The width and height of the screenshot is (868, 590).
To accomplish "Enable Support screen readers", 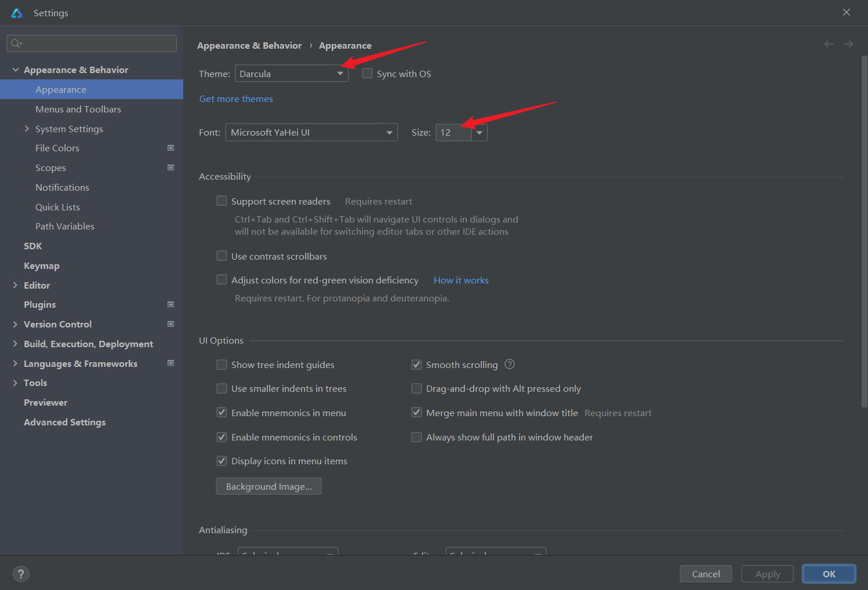I will (221, 201).
